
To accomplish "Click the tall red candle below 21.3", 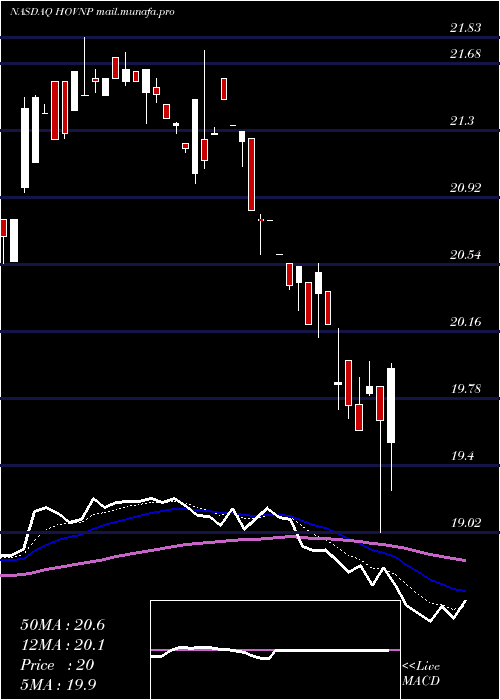I will (x=251, y=174).
